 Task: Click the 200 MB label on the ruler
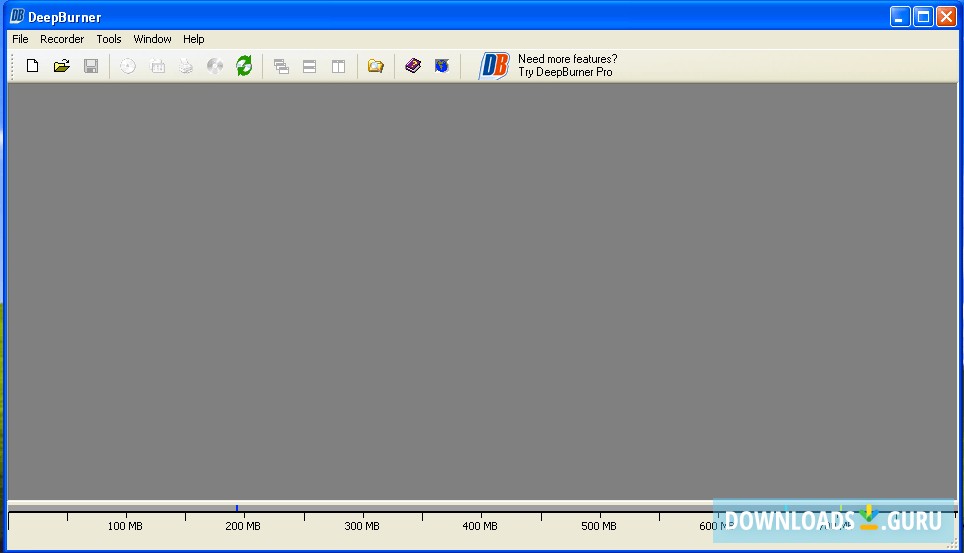tap(243, 526)
